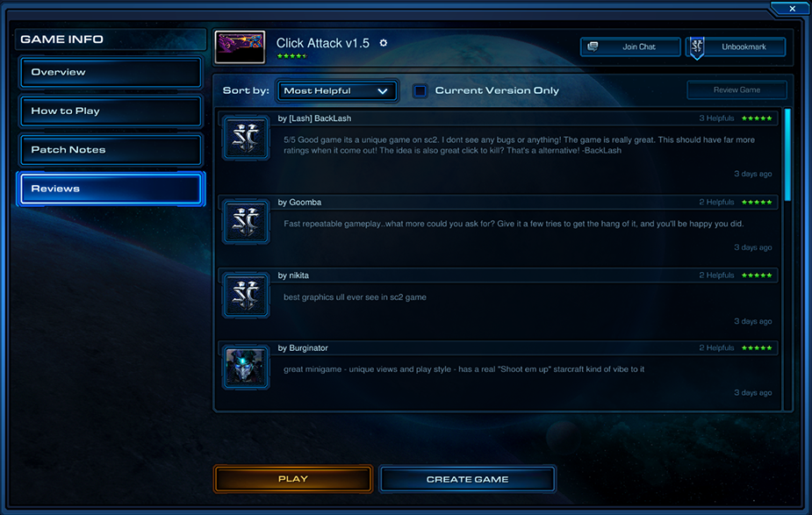The image size is (812, 515).
Task: Open the How to Play section
Action: [111, 111]
